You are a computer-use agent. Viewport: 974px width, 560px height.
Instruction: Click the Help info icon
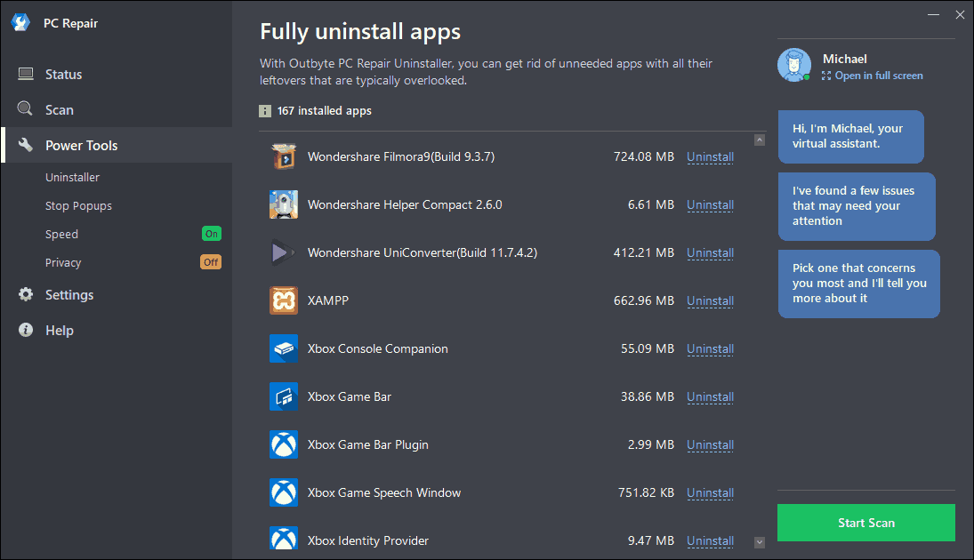tap(26, 330)
